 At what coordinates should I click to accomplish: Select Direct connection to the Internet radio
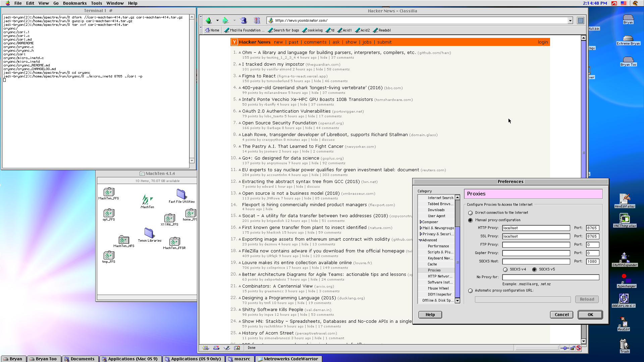click(470, 213)
